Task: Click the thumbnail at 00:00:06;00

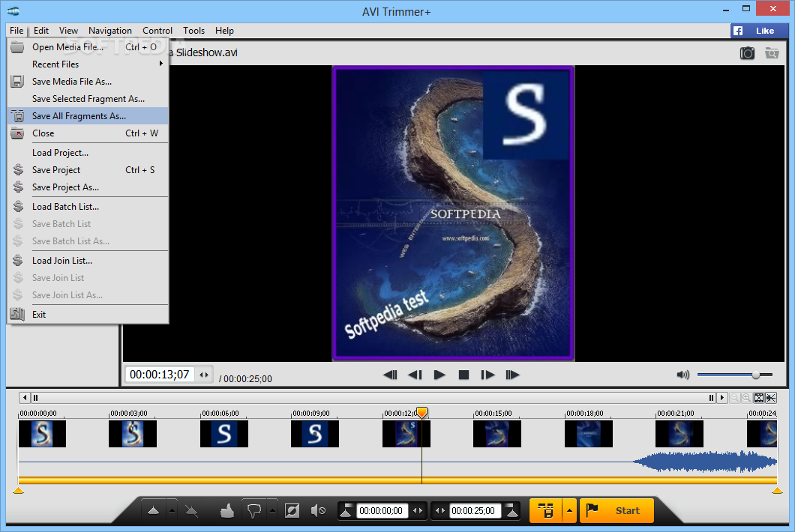Action: (x=224, y=434)
